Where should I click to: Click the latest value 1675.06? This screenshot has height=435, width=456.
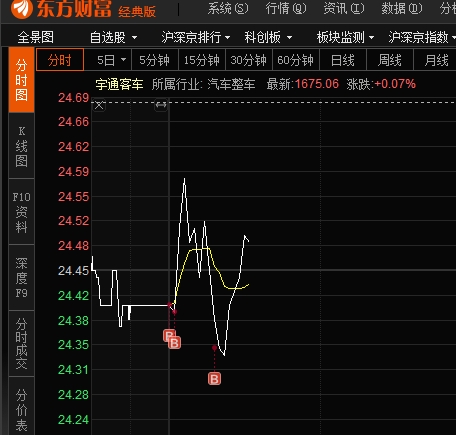pos(317,84)
